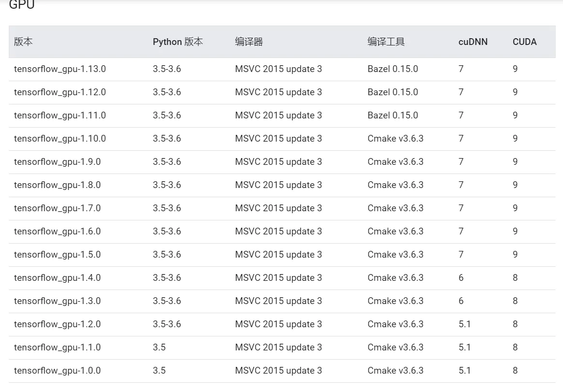The image size is (563, 392).
Task: Click the Python 版本 column header
Action: pyautogui.click(x=178, y=42)
